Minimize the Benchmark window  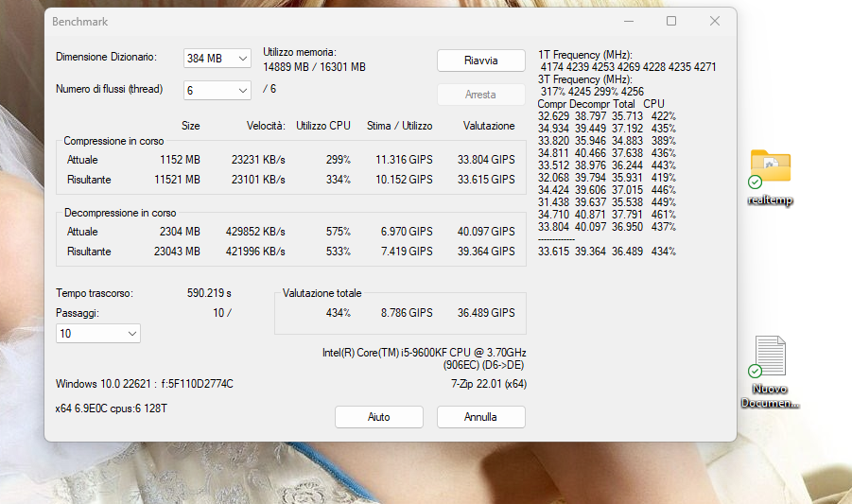pyautogui.click(x=629, y=21)
